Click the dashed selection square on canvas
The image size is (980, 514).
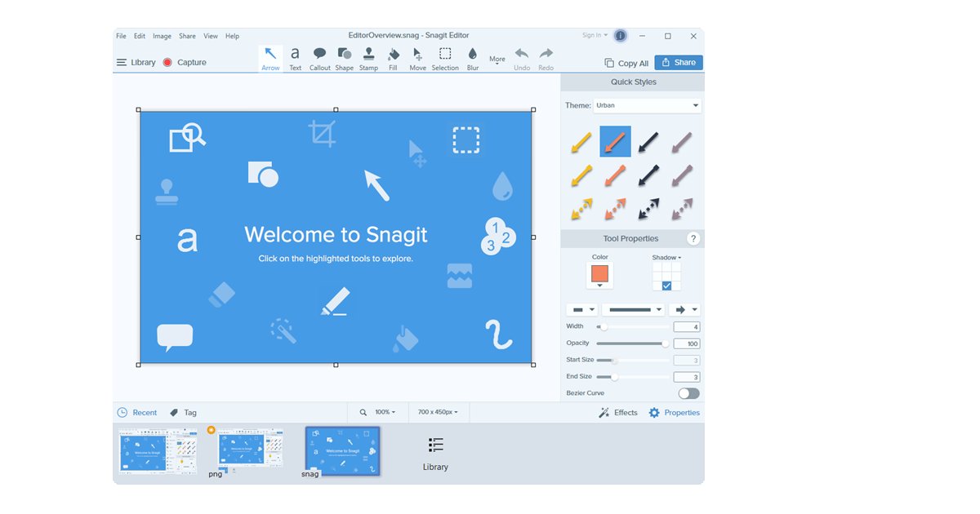(x=465, y=140)
